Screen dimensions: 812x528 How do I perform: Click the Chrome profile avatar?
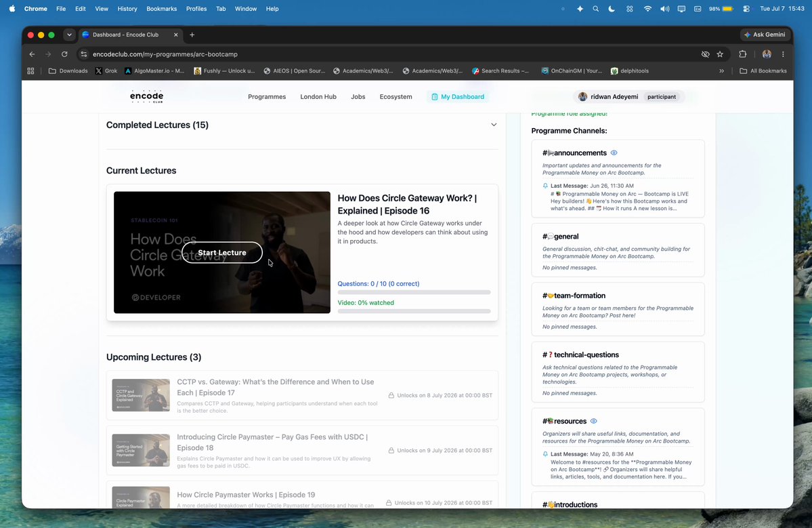point(767,54)
